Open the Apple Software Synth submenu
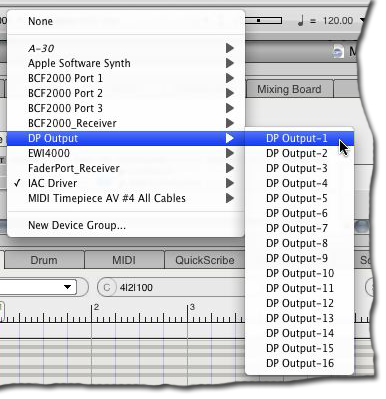The image size is (386, 399). 126,63
